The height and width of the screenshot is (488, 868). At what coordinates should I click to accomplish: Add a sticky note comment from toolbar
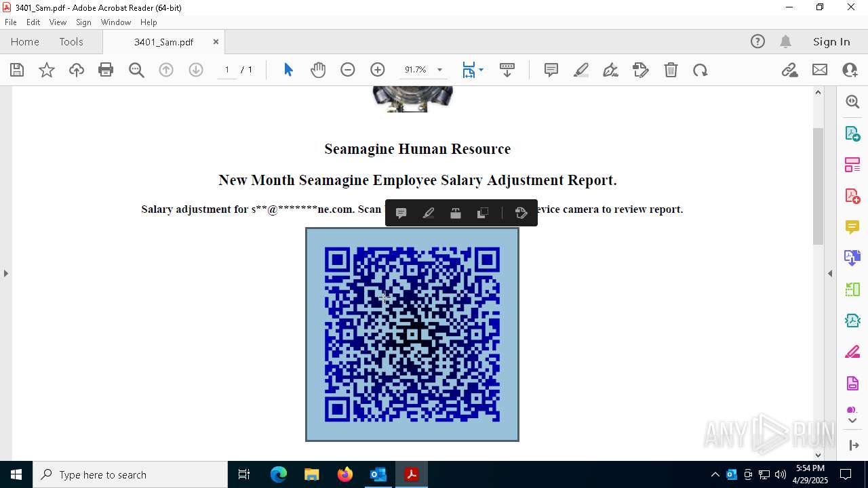[551, 70]
